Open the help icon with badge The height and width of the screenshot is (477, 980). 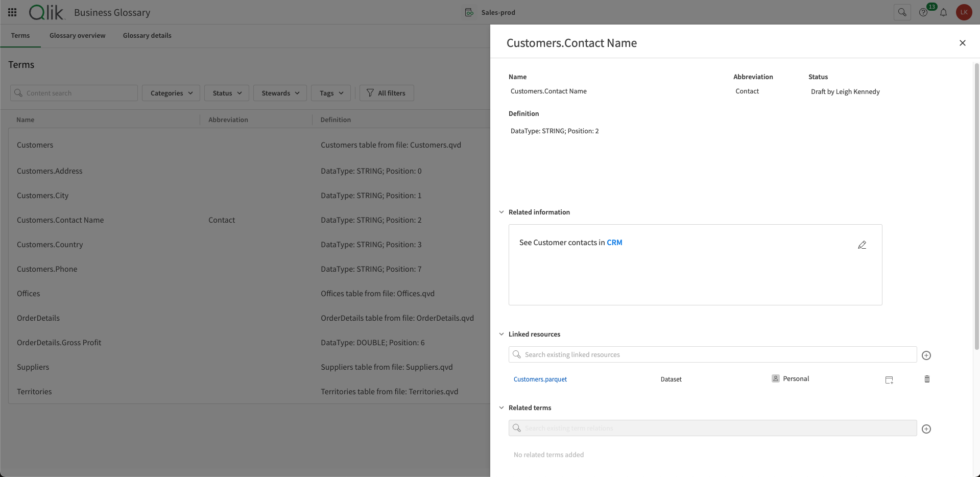coord(923,12)
